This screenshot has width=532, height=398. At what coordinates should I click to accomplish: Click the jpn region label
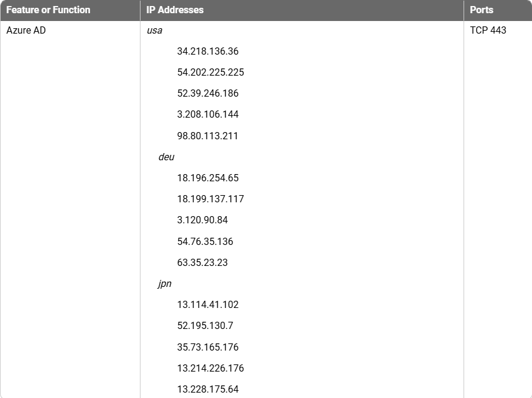click(x=165, y=283)
